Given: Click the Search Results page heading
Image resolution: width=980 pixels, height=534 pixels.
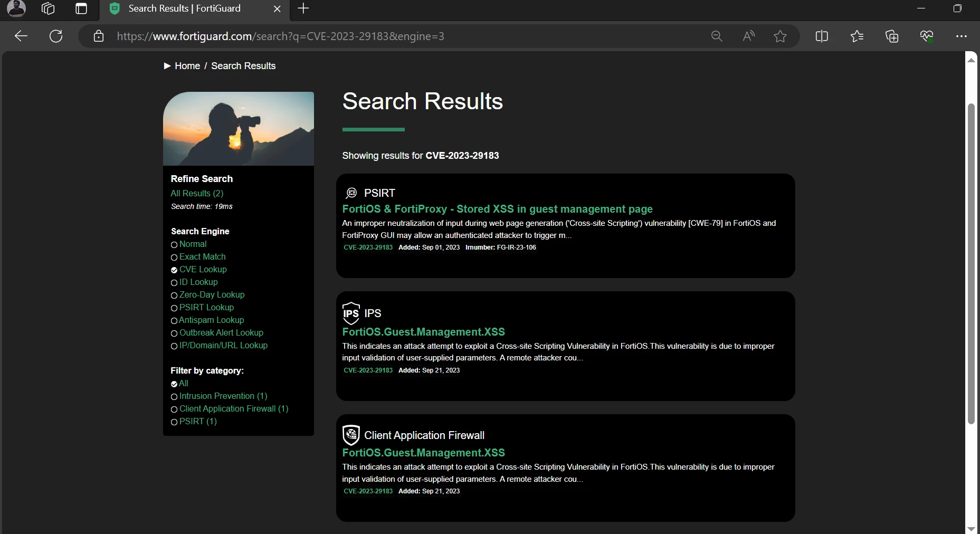Looking at the screenshot, I should click(x=423, y=101).
